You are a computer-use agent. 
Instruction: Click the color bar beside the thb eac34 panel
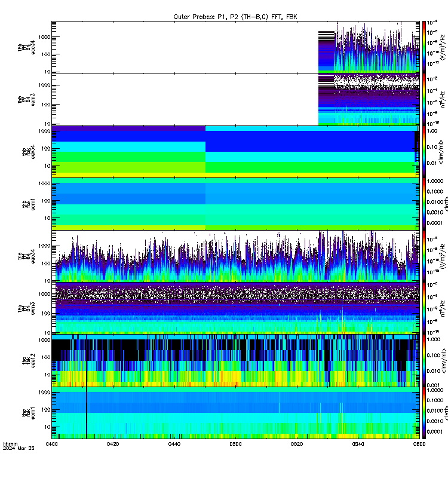[x=424, y=47]
